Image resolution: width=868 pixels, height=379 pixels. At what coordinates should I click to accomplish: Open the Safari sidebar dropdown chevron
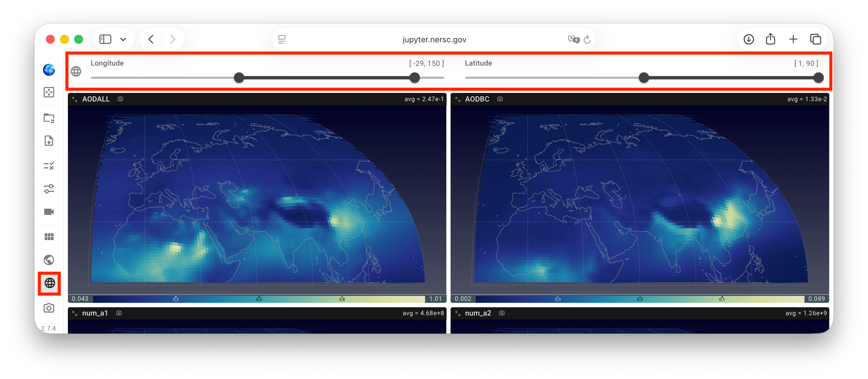point(123,39)
